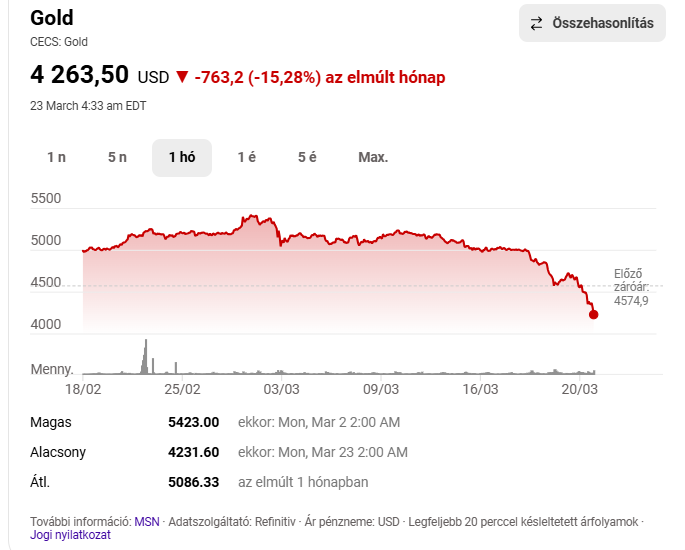The image size is (685, 550).
Task: Click the tall volume spike bar
Action: [x=145, y=355]
